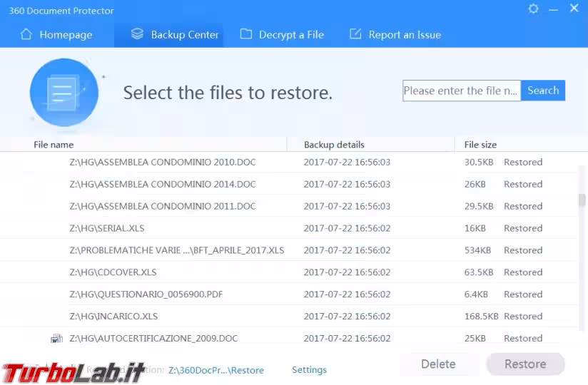
Task: Click the 63.5KB file size value
Action: click(x=479, y=272)
